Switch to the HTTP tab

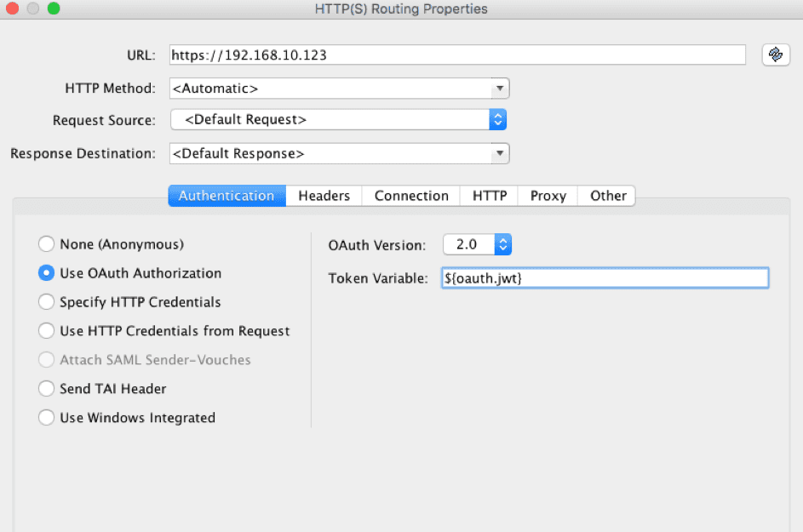click(x=489, y=196)
